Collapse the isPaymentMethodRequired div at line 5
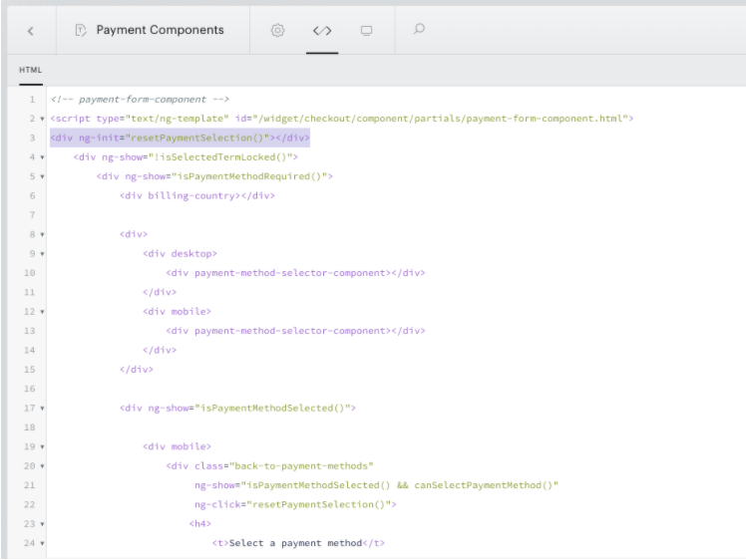Screen dimensions: 746x560 coord(42,176)
